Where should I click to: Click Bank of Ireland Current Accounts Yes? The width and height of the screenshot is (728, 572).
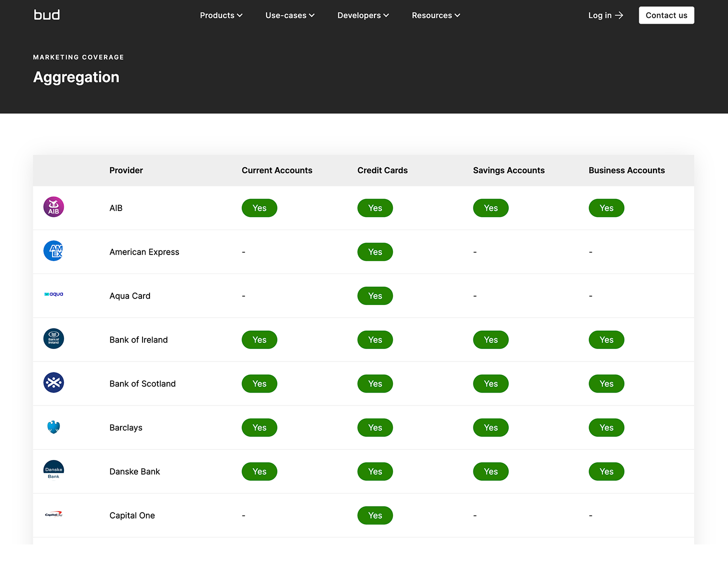tap(259, 340)
